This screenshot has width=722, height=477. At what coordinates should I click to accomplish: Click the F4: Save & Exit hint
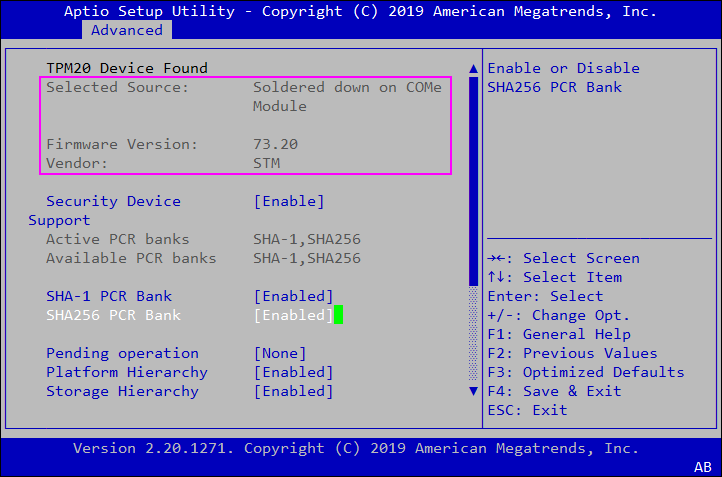pos(554,392)
